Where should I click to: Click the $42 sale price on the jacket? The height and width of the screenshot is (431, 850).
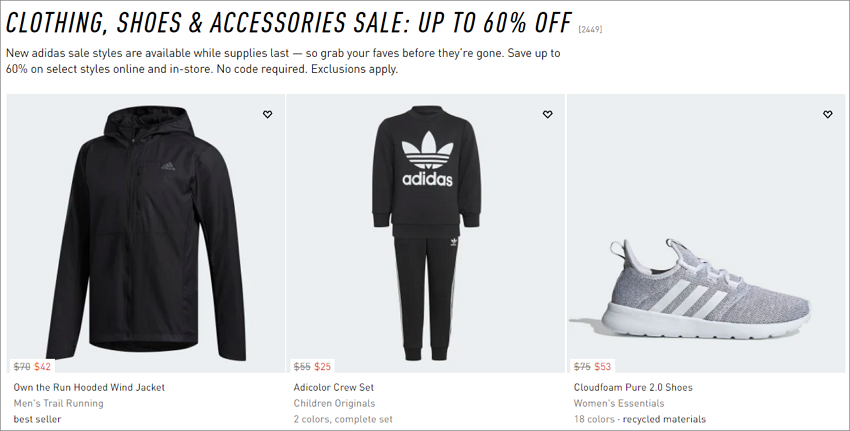tap(42, 366)
